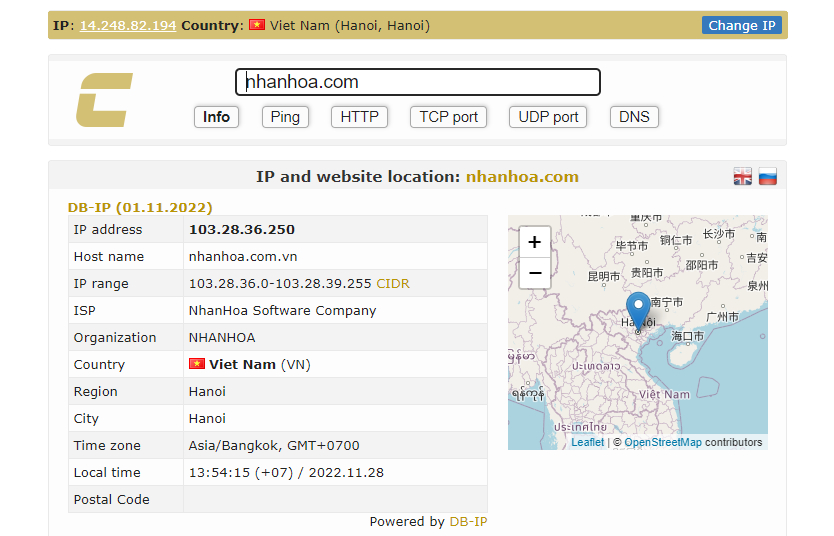The height and width of the screenshot is (536, 834).
Task: Focus the nhanhoa.com search input field
Action: click(418, 82)
